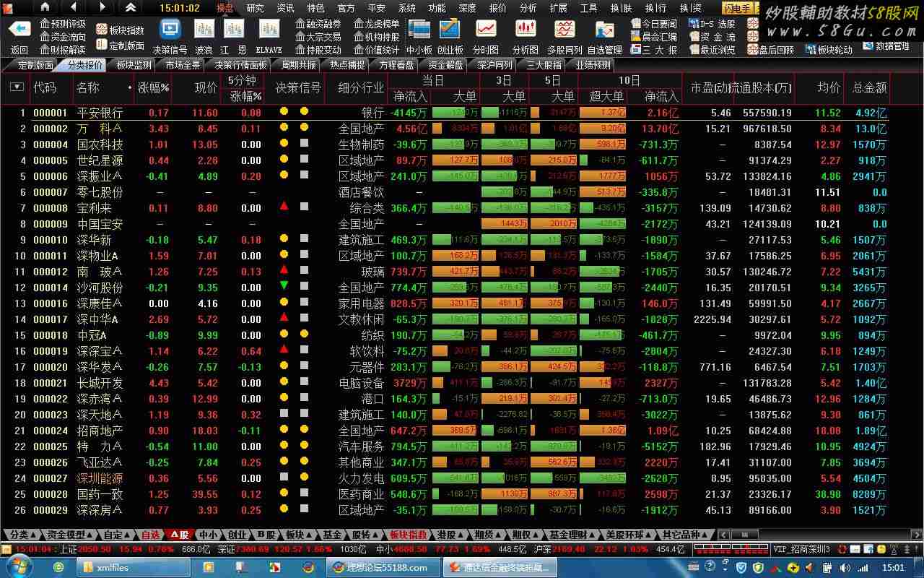Open 资金流向 toolbar item
924x578 pixels.
coord(63,37)
